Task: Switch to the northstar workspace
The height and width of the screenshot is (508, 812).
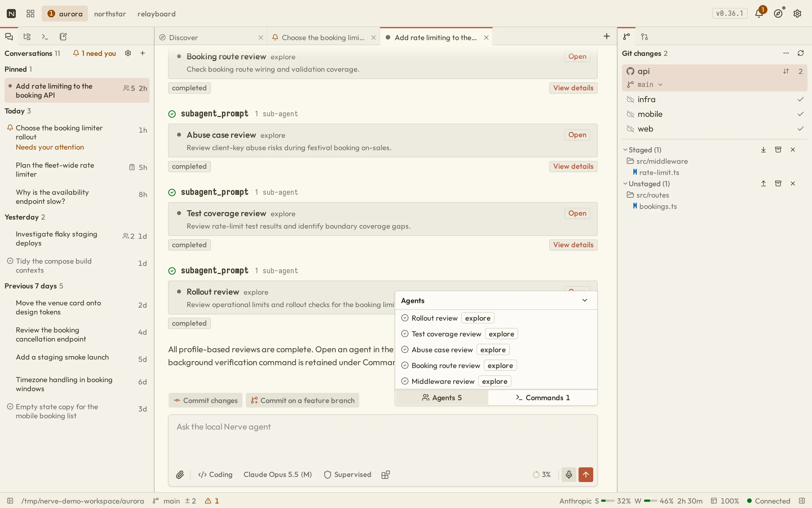Action: coord(110,14)
